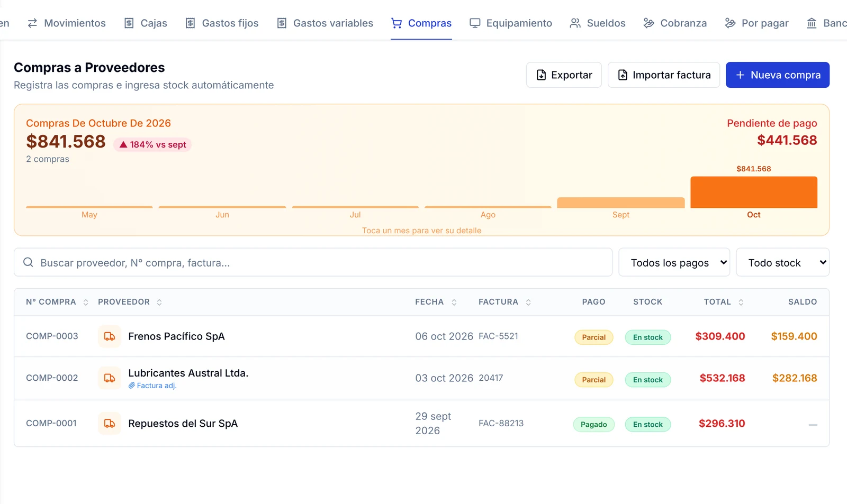Click the Gastos variables receipt icon
The width and height of the screenshot is (847, 504).
pos(282,23)
